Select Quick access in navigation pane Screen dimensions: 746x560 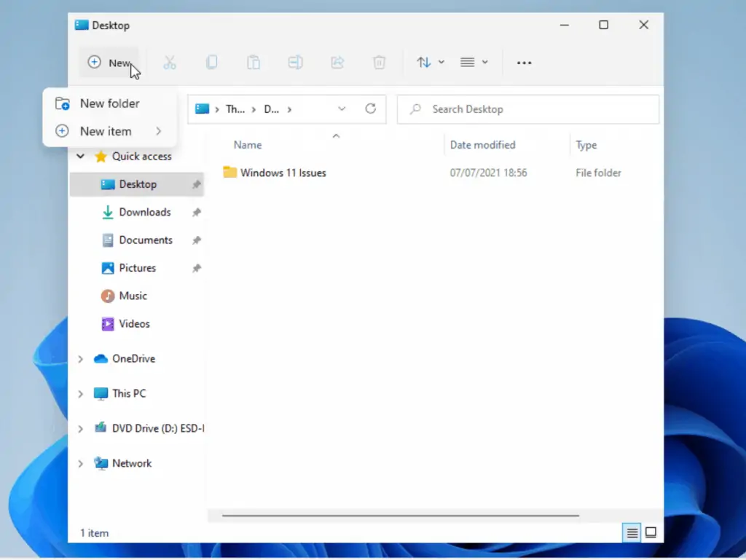141,157
